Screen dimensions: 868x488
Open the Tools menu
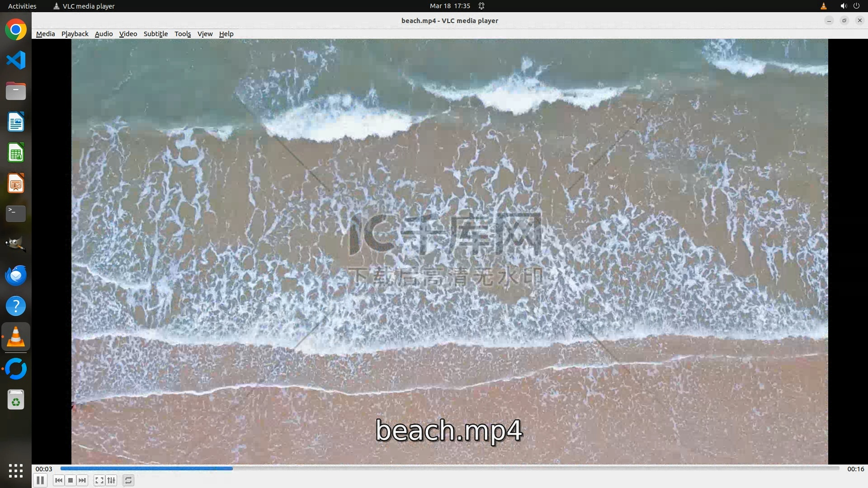click(x=183, y=34)
